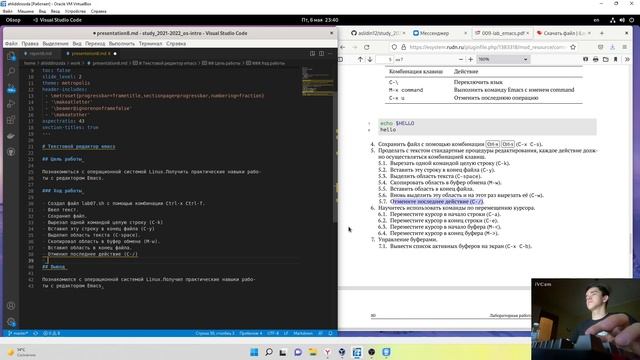Image resolution: width=640 pixels, height=360 pixels.
Task: Open the Переход menu in VS Code
Action: [95, 44]
